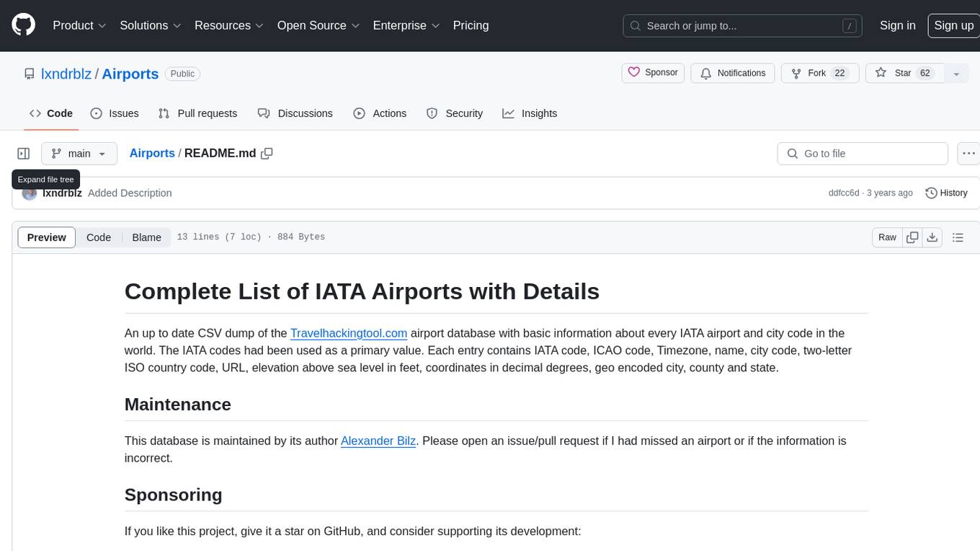Click the Sign in link

pyautogui.click(x=897, y=25)
